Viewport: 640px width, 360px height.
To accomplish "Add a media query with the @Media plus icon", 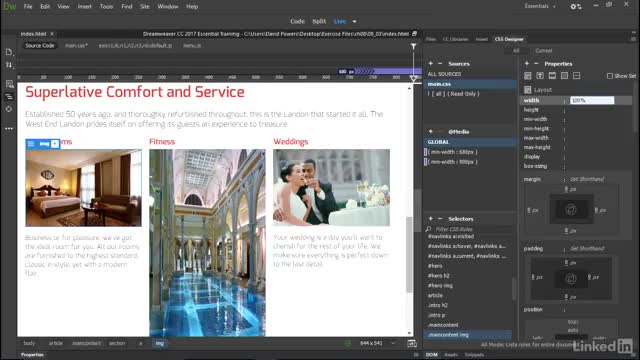I will point(431,131).
